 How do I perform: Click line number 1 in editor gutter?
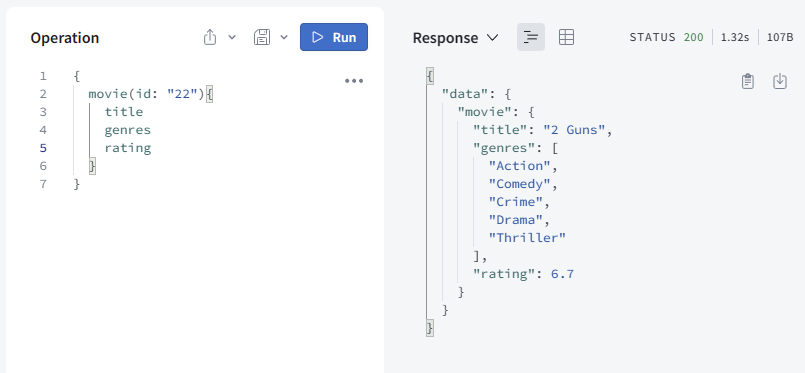[43, 76]
